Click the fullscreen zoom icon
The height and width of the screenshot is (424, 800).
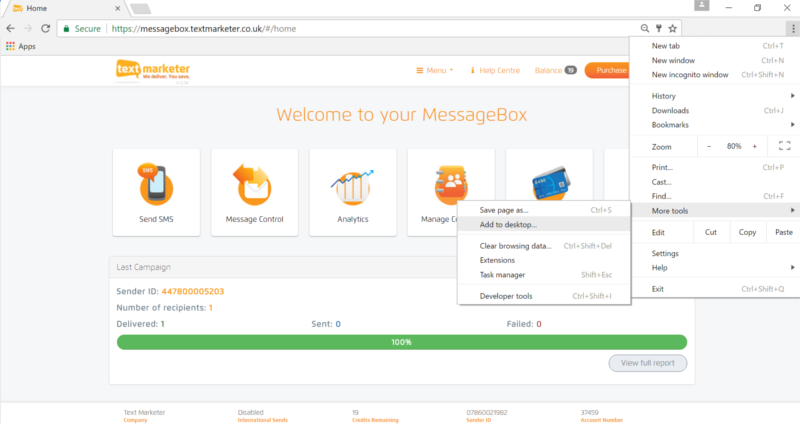pyautogui.click(x=784, y=146)
